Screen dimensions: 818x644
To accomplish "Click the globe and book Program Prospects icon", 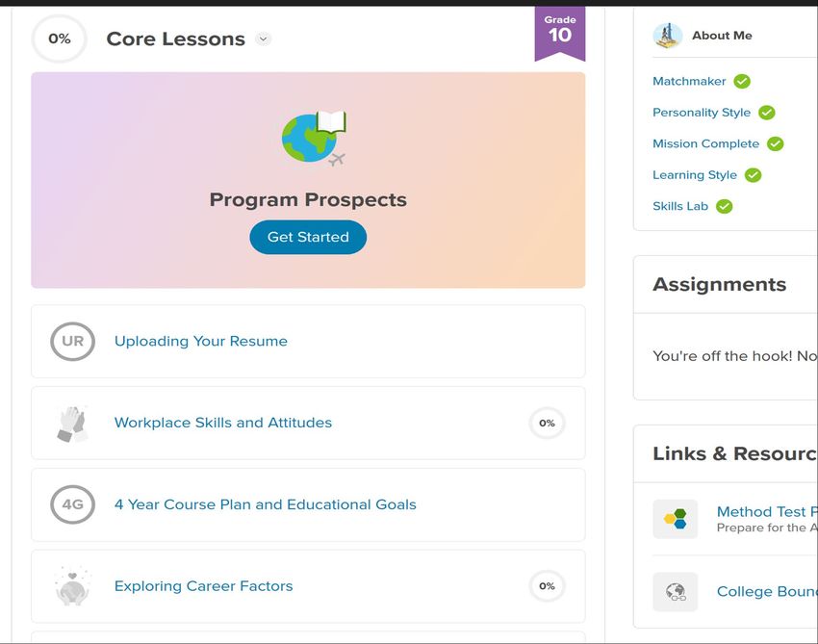I will pos(313,139).
